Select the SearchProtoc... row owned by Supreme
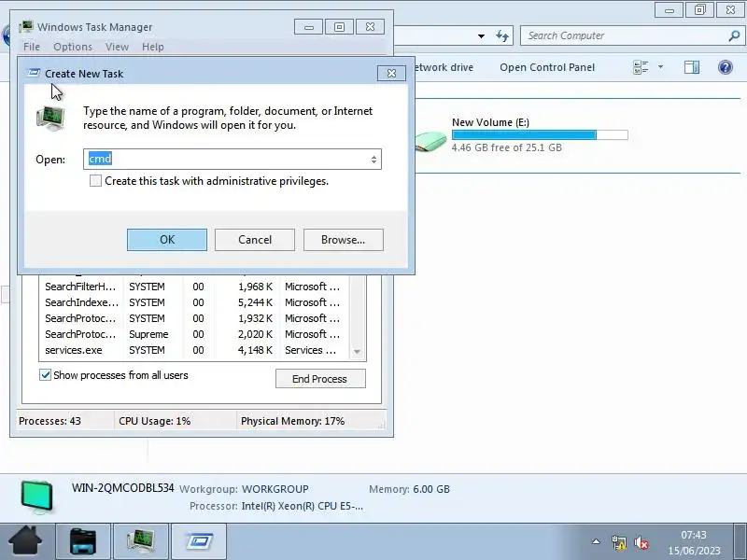This screenshot has width=747, height=560. (x=194, y=334)
